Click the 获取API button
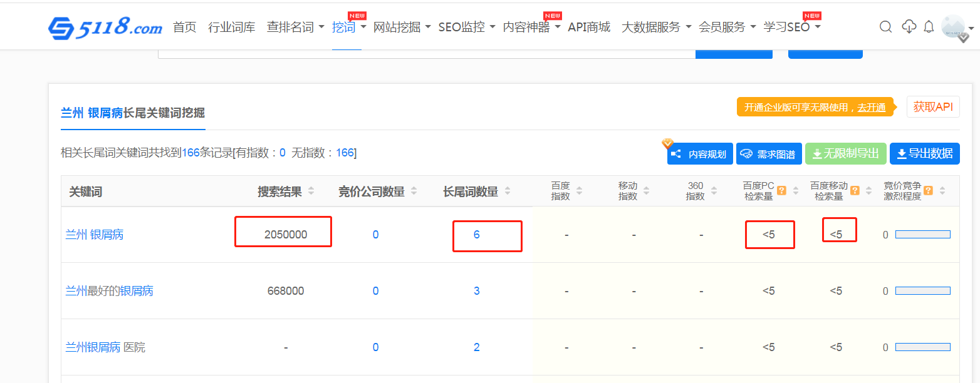The width and height of the screenshot is (980, 383). pyautogui.click(x=932, y=107)
